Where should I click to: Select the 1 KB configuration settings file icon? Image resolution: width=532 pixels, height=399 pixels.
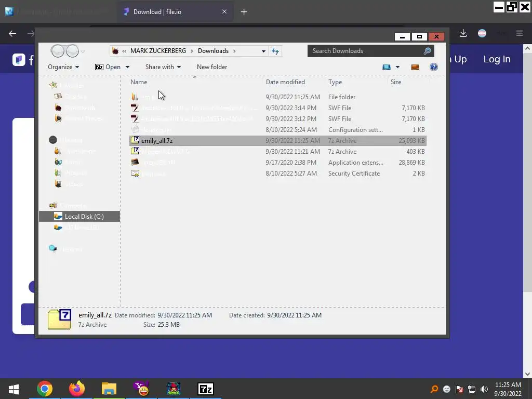(x=135, y=129)
